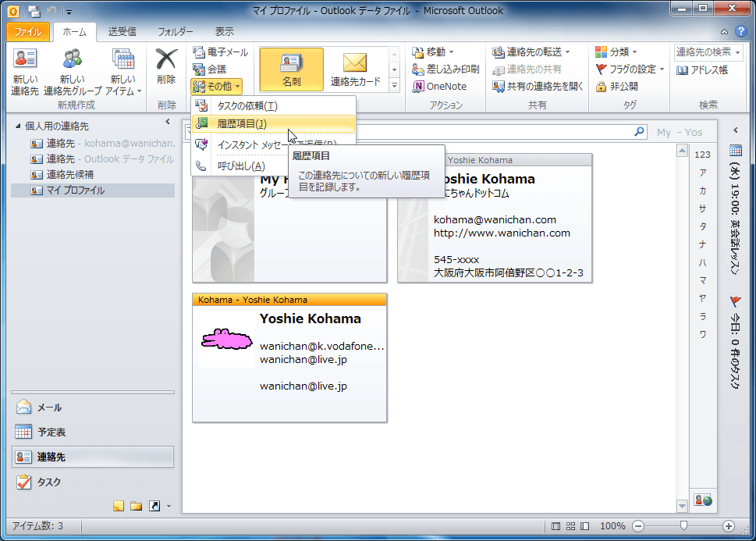The height and width of the screenshot is (541, 756).
Task: Click Send/Receive icon in quick access toolbar
Action: [x=34, y=11]
